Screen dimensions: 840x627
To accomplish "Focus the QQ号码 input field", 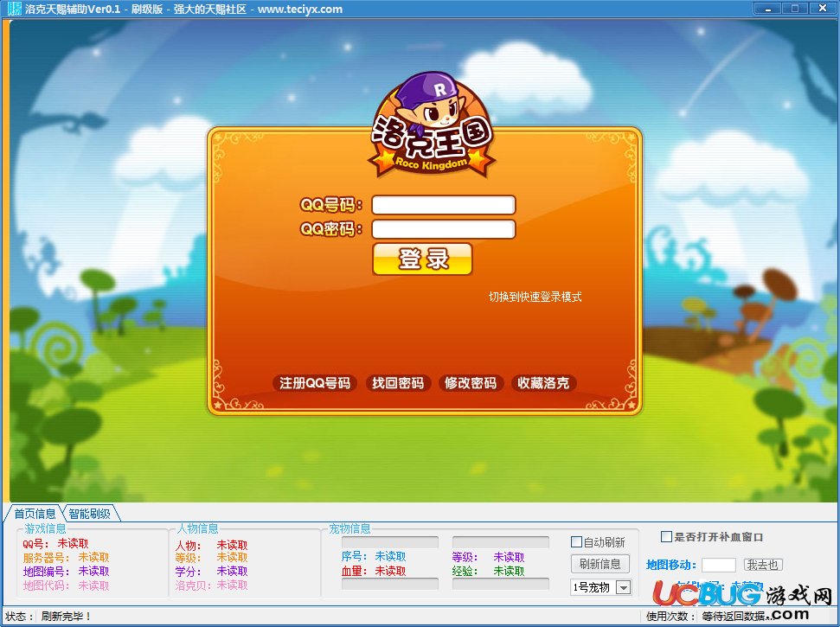I will (x=444, y=205).
